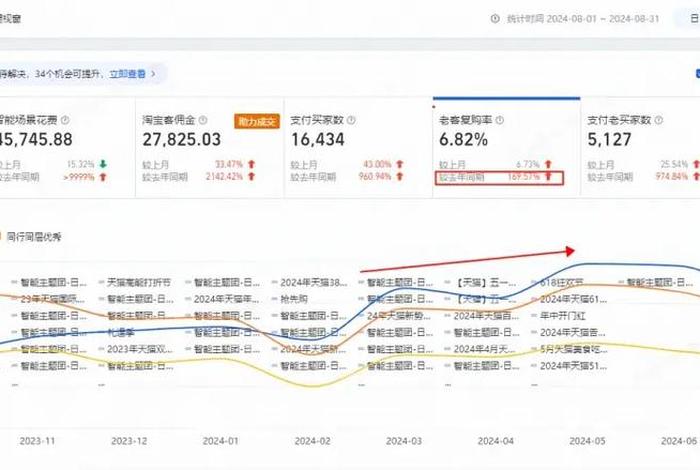Click the 2024-05 axis label
This screenshot has height=470, width=700.
pos(587,441)
